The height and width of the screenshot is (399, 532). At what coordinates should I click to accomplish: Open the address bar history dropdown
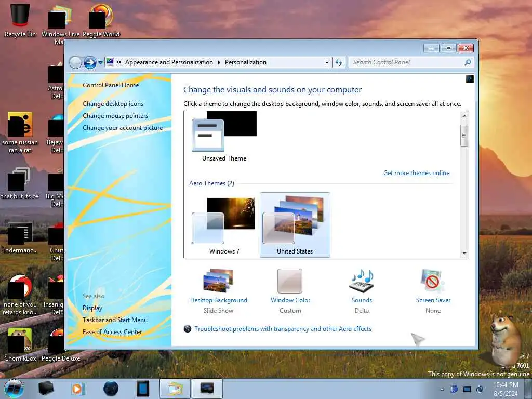327,62
